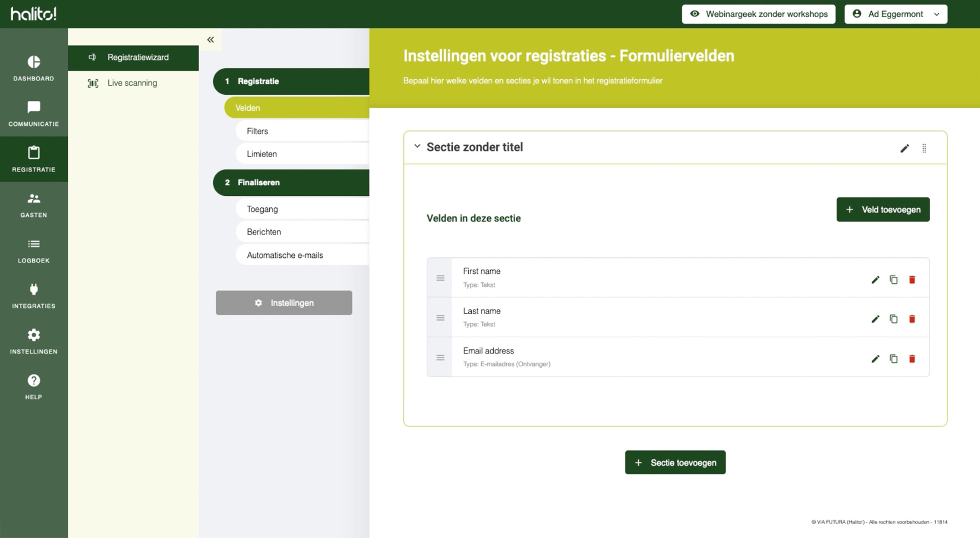The height and width of the screenshot is (538, 980).
Task: Select the Registratie clipboard icon
Action: [34, 153]
